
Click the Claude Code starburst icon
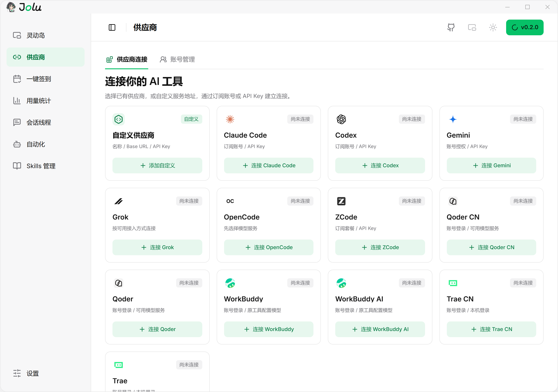pyautogui.click(x=230, y=119)
